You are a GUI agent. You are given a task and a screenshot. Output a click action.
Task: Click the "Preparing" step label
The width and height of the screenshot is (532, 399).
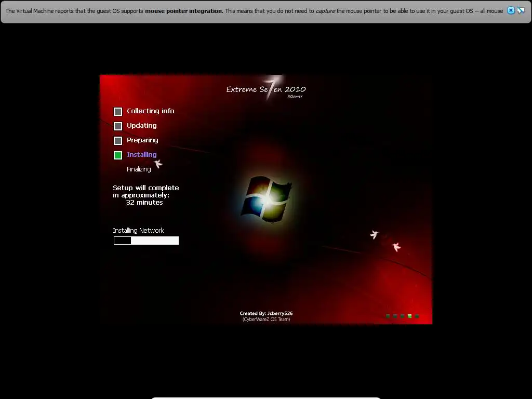point(142,140)
